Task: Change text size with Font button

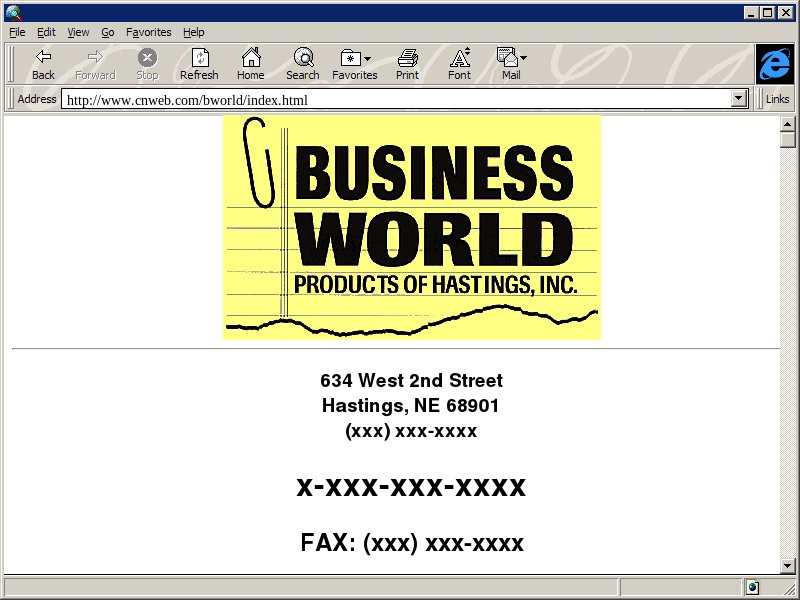Action: pos(459,64)
